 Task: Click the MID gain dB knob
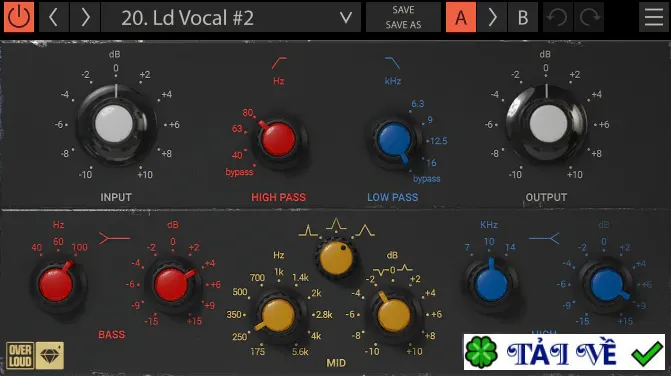tap(394, 315)
